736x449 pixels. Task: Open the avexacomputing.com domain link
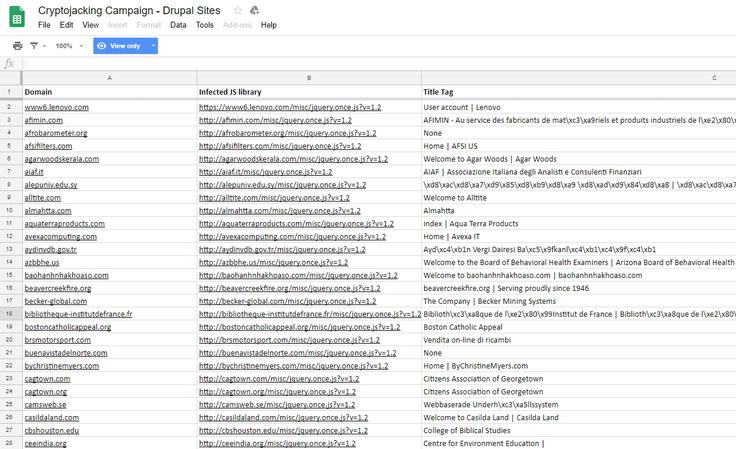[x=61, y=236]
